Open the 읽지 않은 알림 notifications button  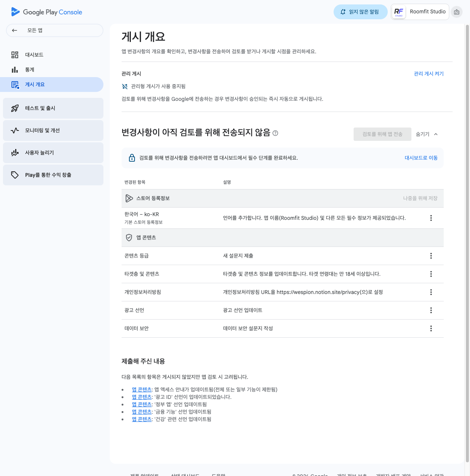point(360,12)
